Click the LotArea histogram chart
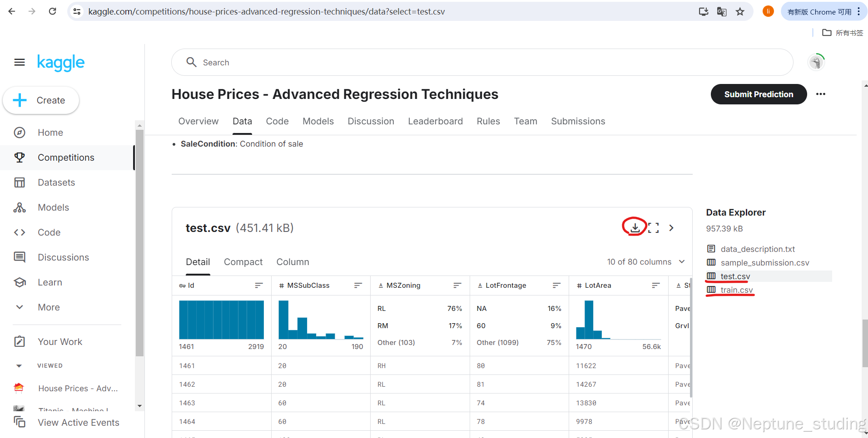 pos(618,320)
